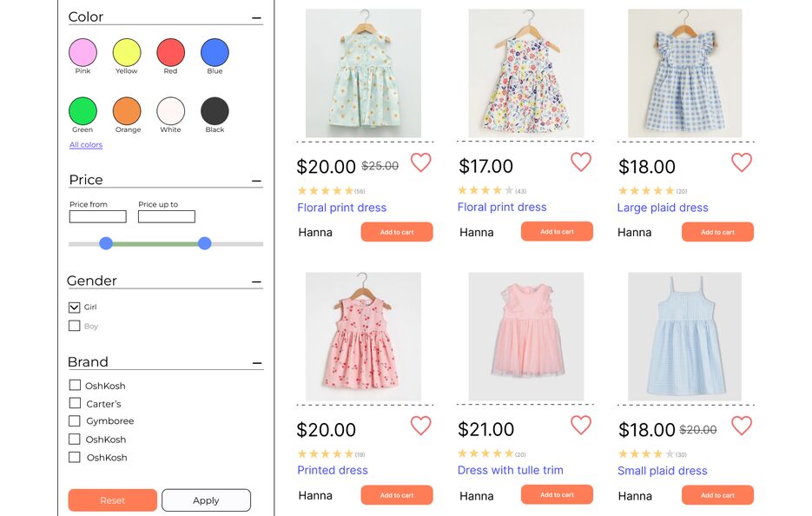The image size is (812, 516).
Task: Add Small plaid dress to cart
Action: coord(717,495)
